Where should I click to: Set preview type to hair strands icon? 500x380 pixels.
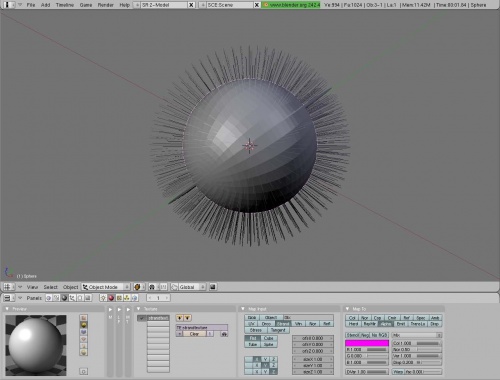pos(84,346)
